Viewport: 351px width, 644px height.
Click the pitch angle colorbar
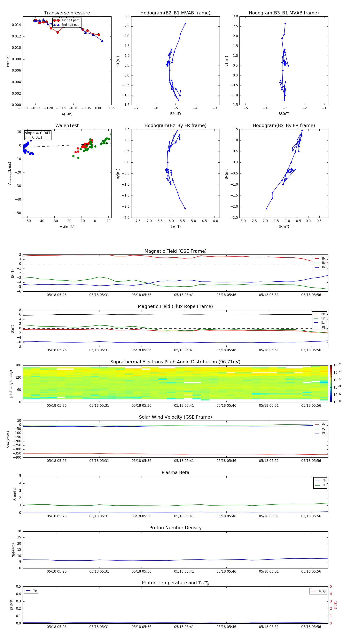pyautogui.click(x=331, y=384)
